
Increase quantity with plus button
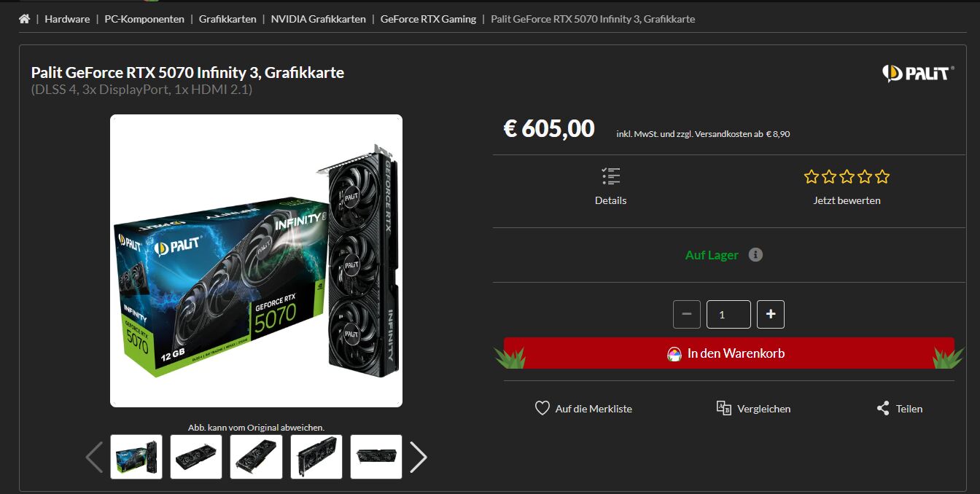771,314
